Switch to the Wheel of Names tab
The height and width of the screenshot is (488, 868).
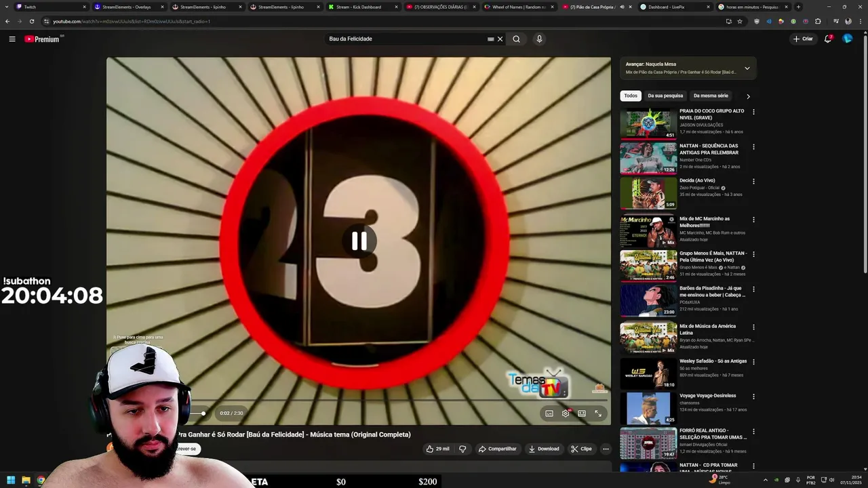pyautogui.click(x=518, y=7)
